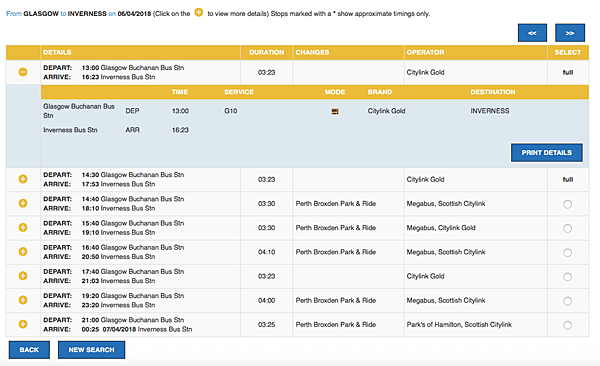Select the 14:40 Megabus, Scottish Citylink journey
This screenshot has width=600, height=366.
567,204
